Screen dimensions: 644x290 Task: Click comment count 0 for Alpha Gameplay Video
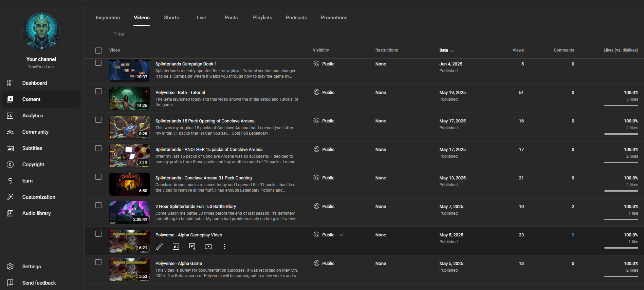coord(573,235)
